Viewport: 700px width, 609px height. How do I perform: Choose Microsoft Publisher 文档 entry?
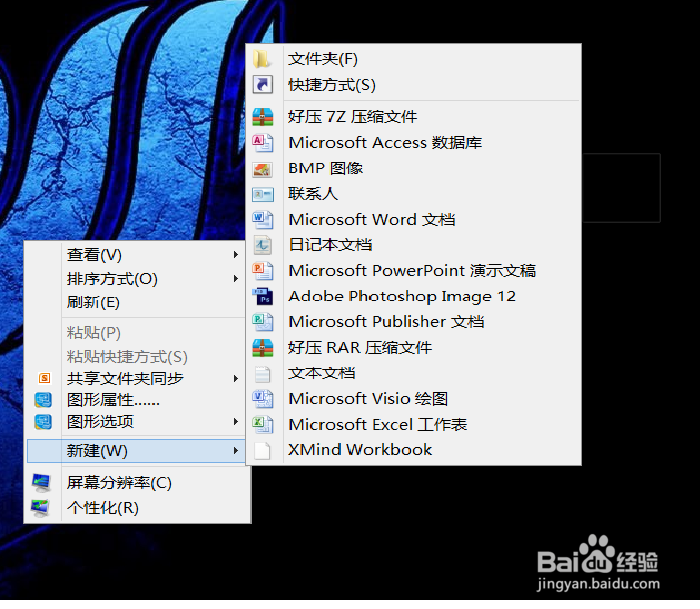pyautogui.click(x=414, y=322)
